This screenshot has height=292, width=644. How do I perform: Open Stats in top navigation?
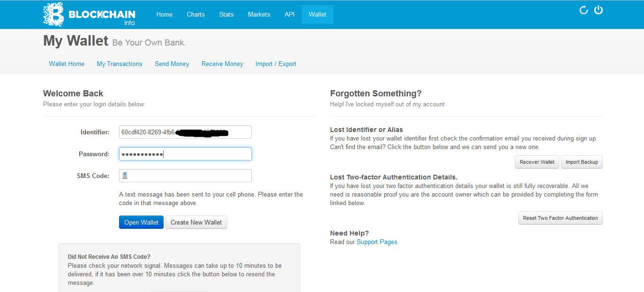coord(226,14)
